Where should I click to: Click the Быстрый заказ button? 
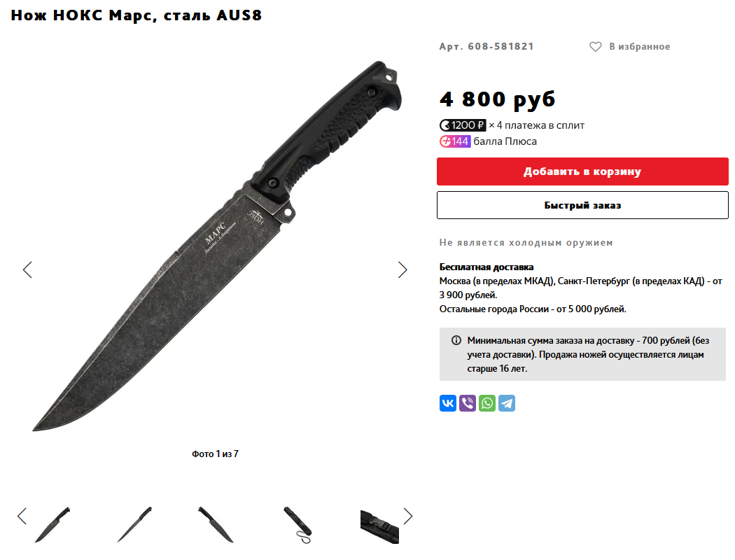(582, 205)
